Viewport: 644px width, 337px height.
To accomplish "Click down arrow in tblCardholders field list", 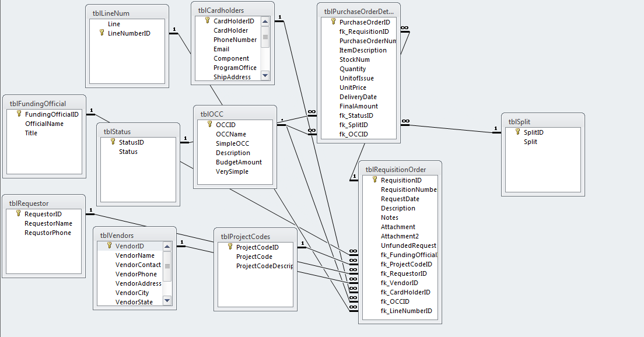I will pos(265,75).
